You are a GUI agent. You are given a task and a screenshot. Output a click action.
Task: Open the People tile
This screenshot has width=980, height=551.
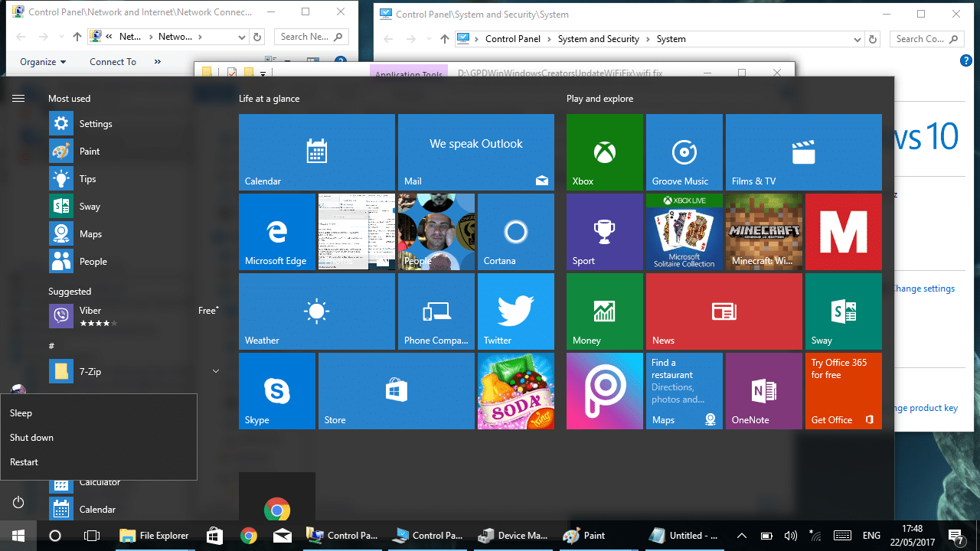[436, 232]
